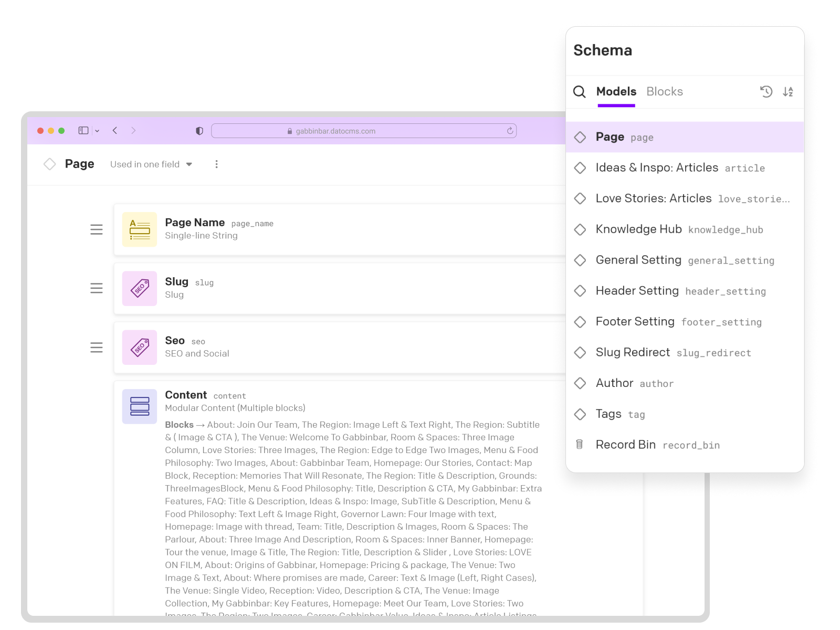
Task: Click the diamond icon beside Footer Setting
Action: (x=580, y=322)
